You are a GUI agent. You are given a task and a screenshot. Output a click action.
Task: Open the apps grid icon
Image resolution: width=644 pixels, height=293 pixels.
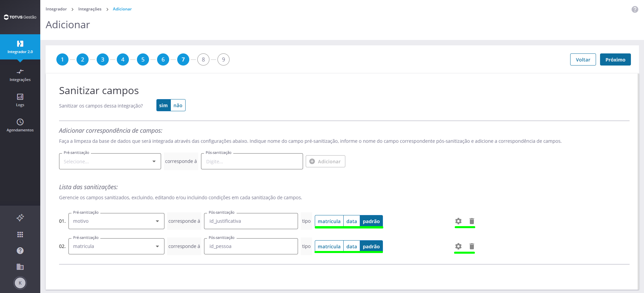[20, 235]
